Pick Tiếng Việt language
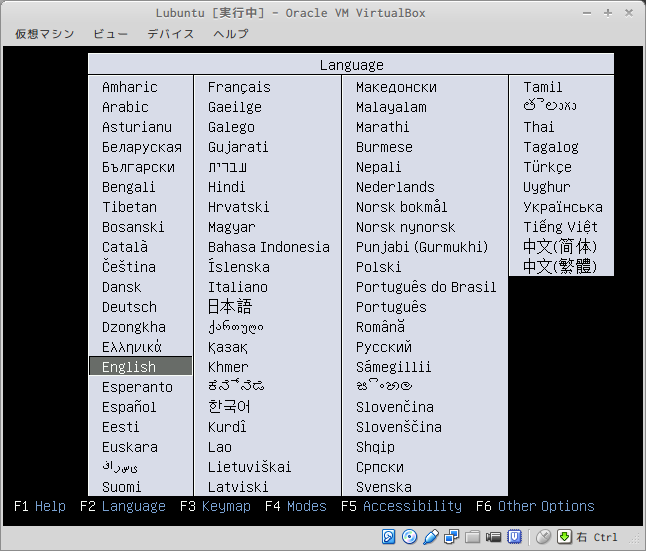The height and width of the screenshot is (551, 646). [x=560, y=227]
